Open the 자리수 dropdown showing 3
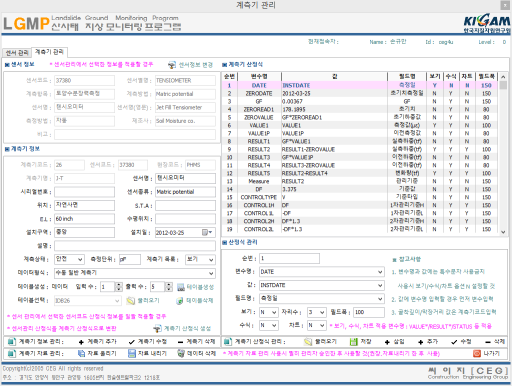The image size is (512, 387). (317, 312)
